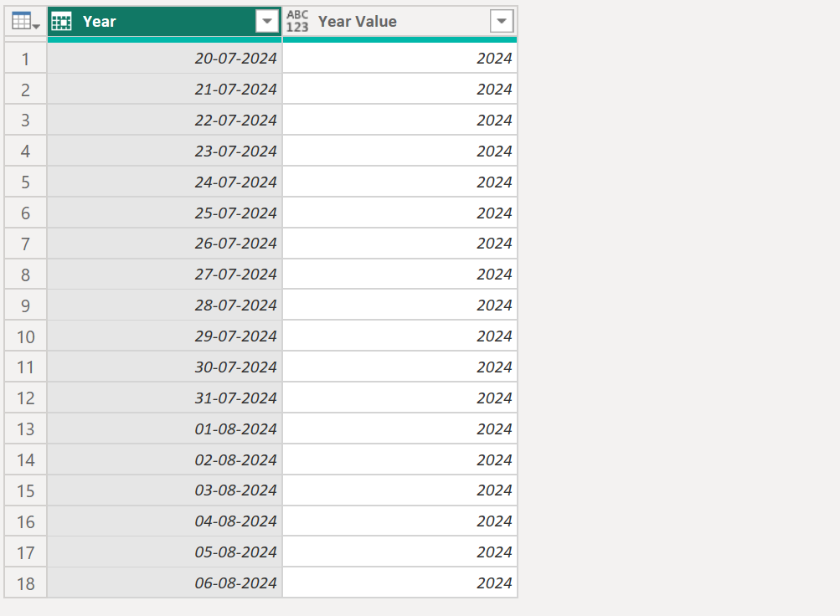Click the ABC 123 type icon on Year Value
This screenshot has width=840, height=616.
[x=297, y=21]
